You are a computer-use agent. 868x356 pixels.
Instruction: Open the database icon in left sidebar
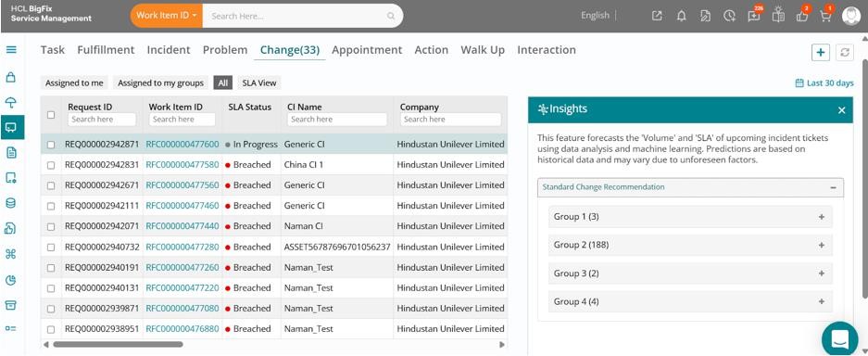click(x=10, y=203)
